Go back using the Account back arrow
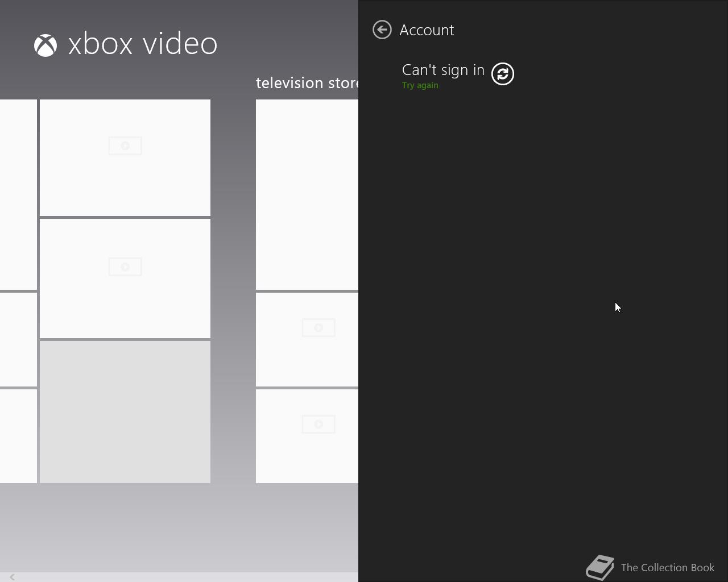The height and width of the screenshot is (582, 728). 382,30
